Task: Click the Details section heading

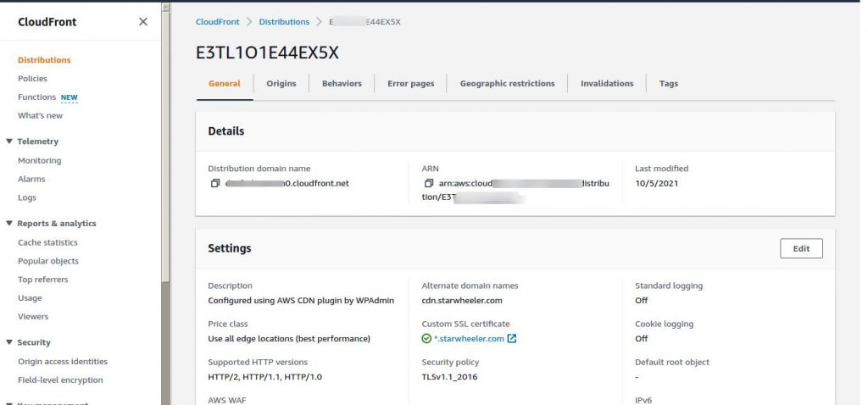Action: [x=225, y=131]
